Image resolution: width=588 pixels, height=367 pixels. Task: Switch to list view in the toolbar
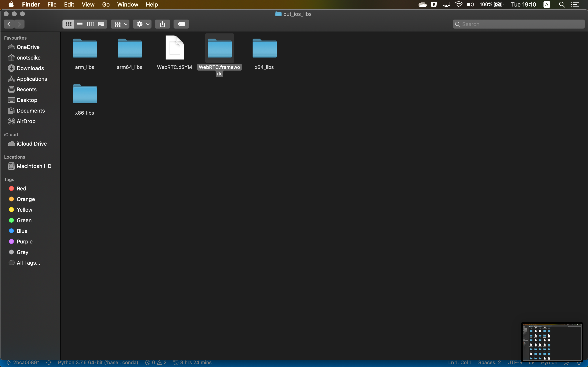point(79,24)
